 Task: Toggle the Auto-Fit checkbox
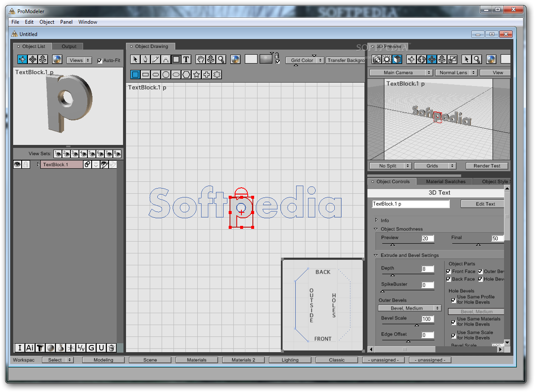click(x=100, y=61)
